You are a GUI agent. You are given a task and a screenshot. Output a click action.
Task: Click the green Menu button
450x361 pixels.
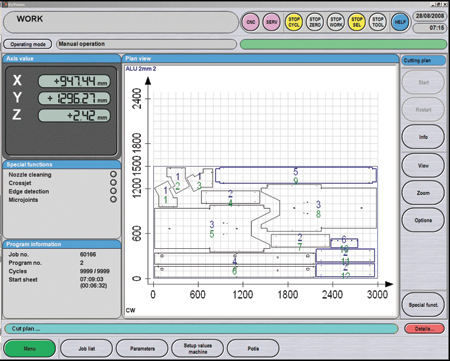pyautogui.click(x=30, y=349)
